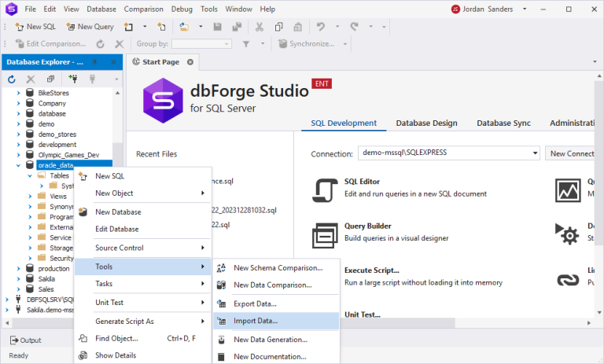Click the SQL Editor icon
Viewport: 604px width, 364px height.
coord(326,189)
